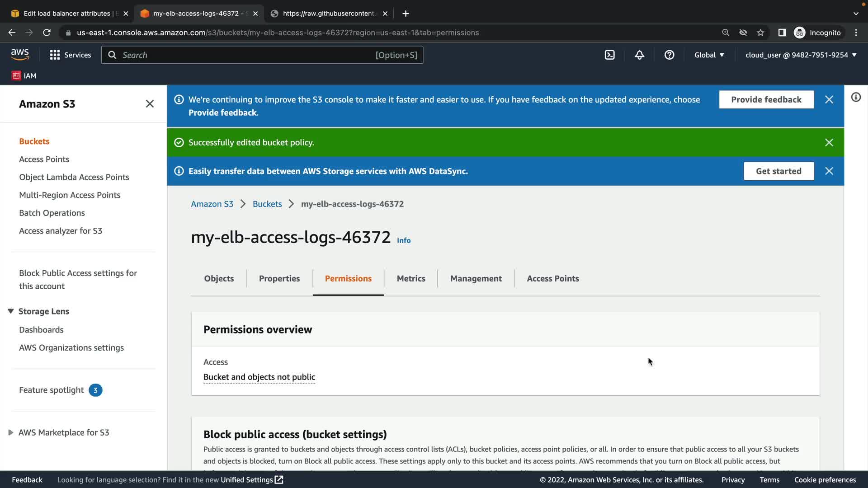The image size is (868, 488).
Task: Dismiss the Successfully edited bucket policy banner
Action: (829, 142)
